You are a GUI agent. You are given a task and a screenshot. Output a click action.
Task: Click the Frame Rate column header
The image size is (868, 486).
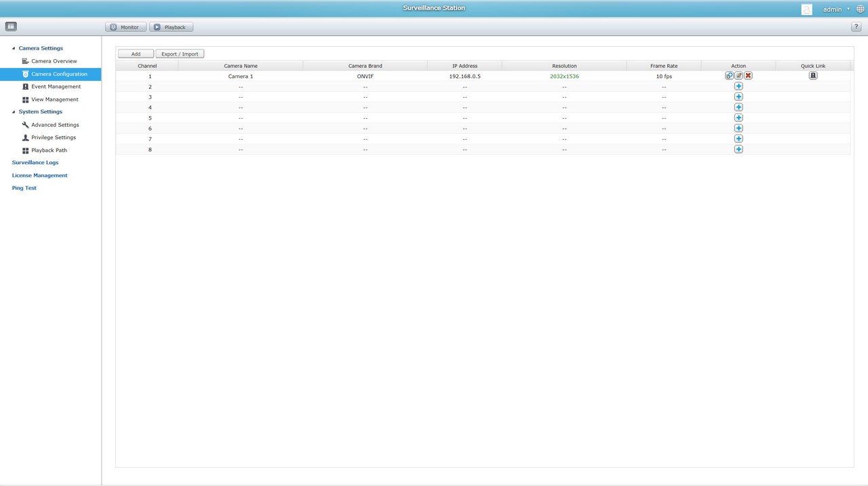click(x=664, y=66)
